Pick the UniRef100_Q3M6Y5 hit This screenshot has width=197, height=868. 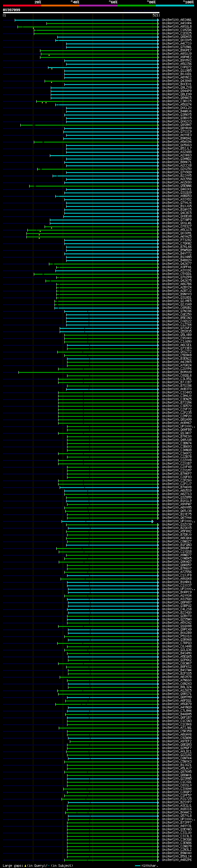176,115
